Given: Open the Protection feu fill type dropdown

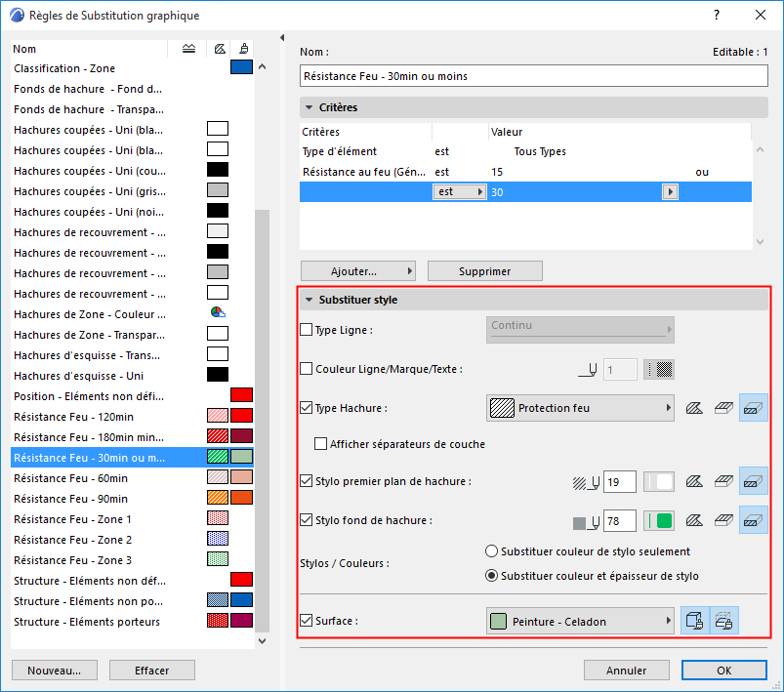Looking at the screenshot, I should tap(580, 408).
